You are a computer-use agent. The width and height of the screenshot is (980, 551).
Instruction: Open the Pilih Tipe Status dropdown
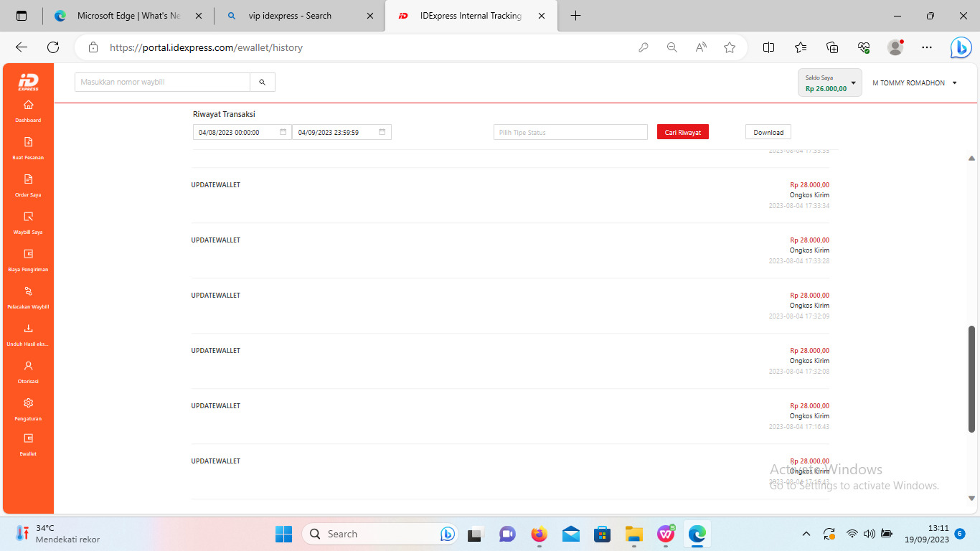click(570, 132)
